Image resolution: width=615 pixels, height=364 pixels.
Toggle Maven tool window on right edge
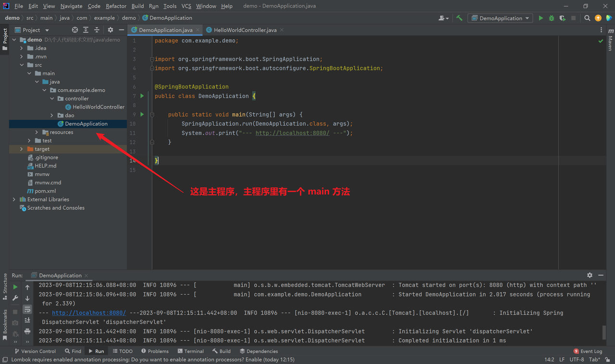(610, 40)
